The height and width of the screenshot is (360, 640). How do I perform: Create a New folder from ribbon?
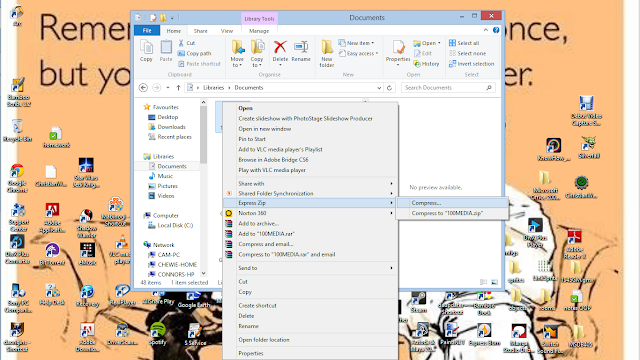click(x=327, y=53)
